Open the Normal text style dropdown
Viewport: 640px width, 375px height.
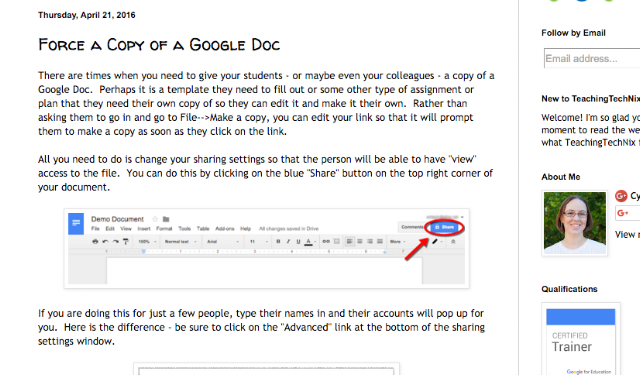[x=180, y=242]
